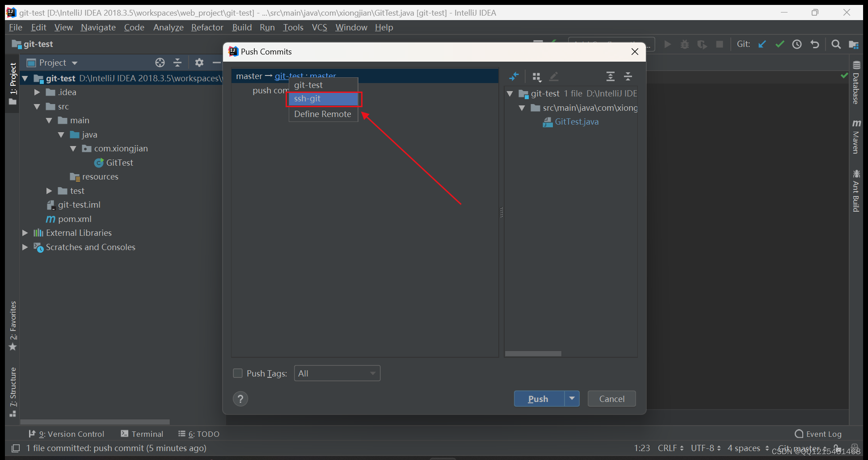The height and width of the screenshot is (460, 868).
Task: Click the Push dialog horizontal scrollbar
Action: coord(533,354)
